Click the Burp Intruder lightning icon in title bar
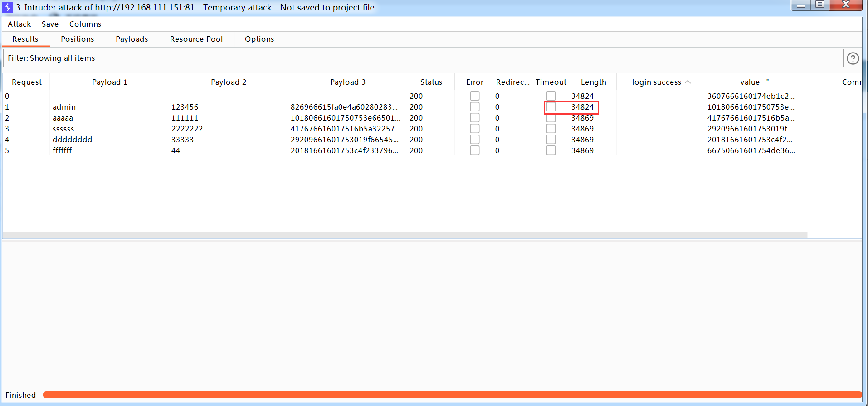The width and height of the screenshot is (868, 406). point(8,7)
